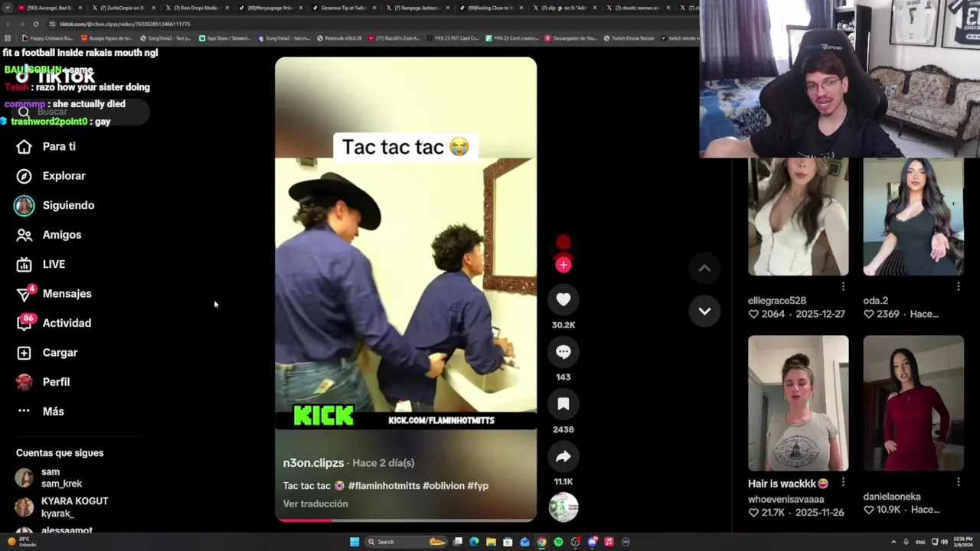Open Windows Start menu
The width and height of the screenshot is (980, 551).
[x=354, y=542]
